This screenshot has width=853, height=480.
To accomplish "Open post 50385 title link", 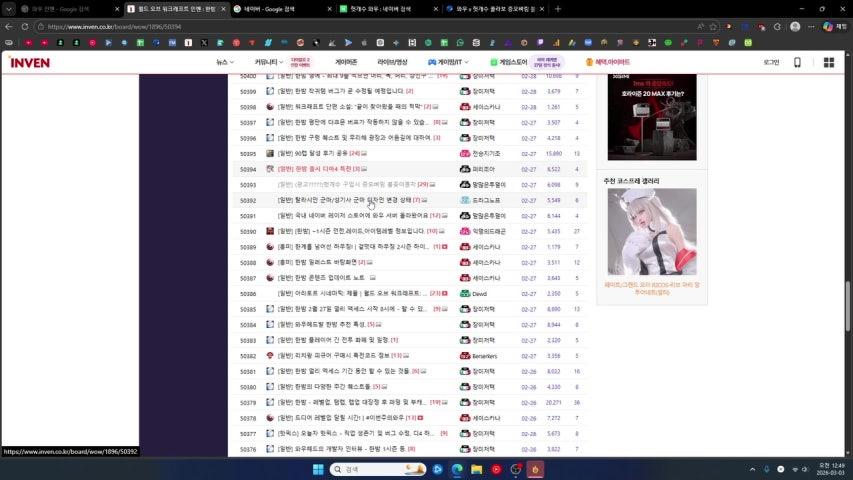I will [x=352, y=309].
